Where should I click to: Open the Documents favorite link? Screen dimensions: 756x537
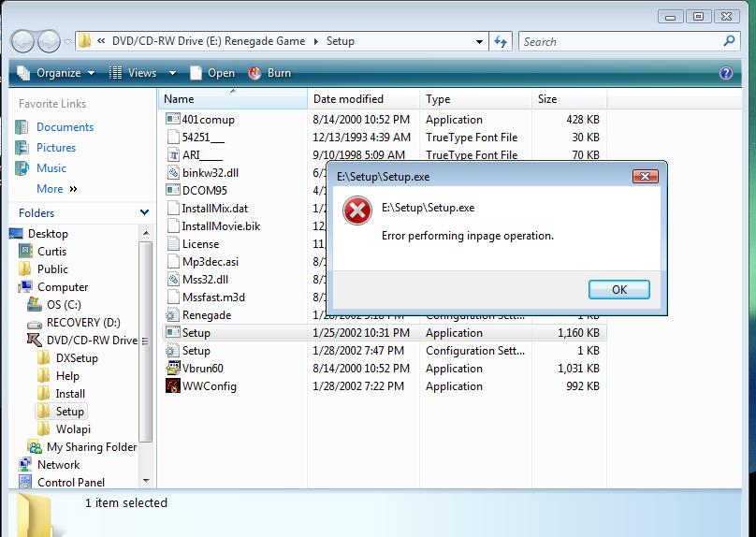(x=65, y=127)
